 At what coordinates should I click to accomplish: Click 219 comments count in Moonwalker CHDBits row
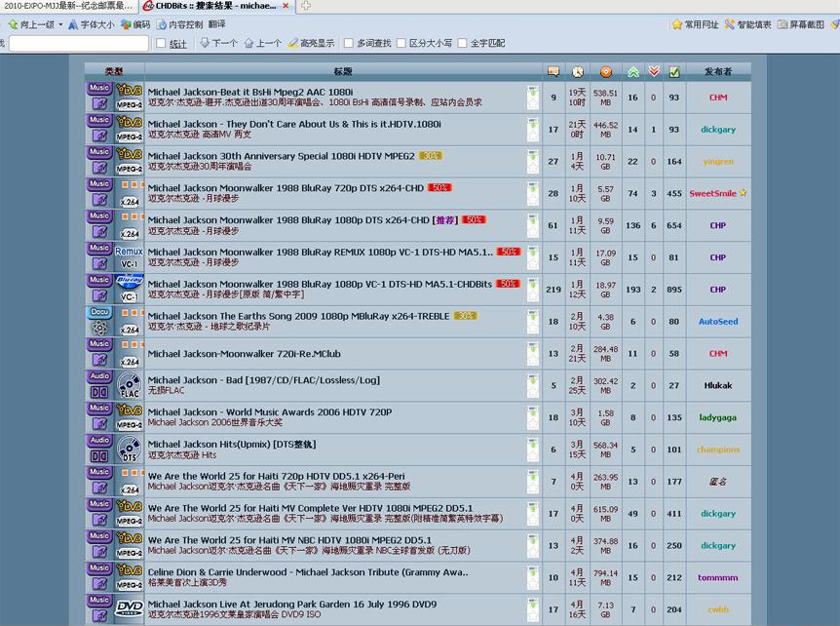point(554,290)
